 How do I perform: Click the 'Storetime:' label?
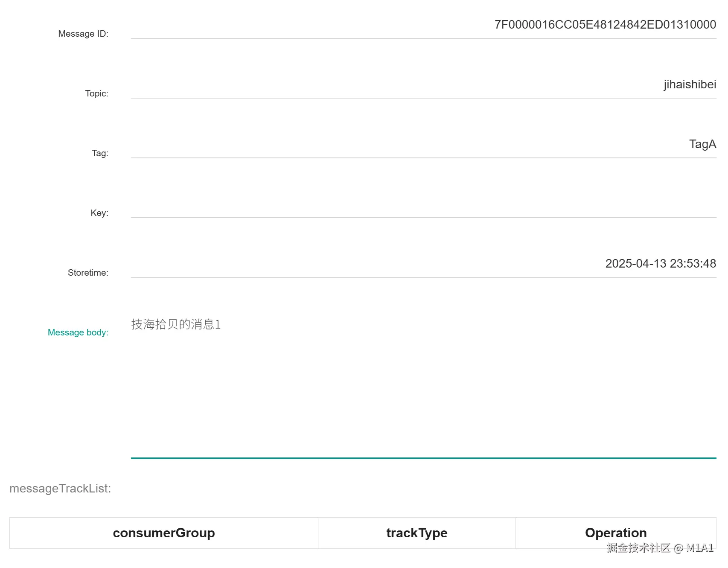pyautogui.click(x=88, y=273)
